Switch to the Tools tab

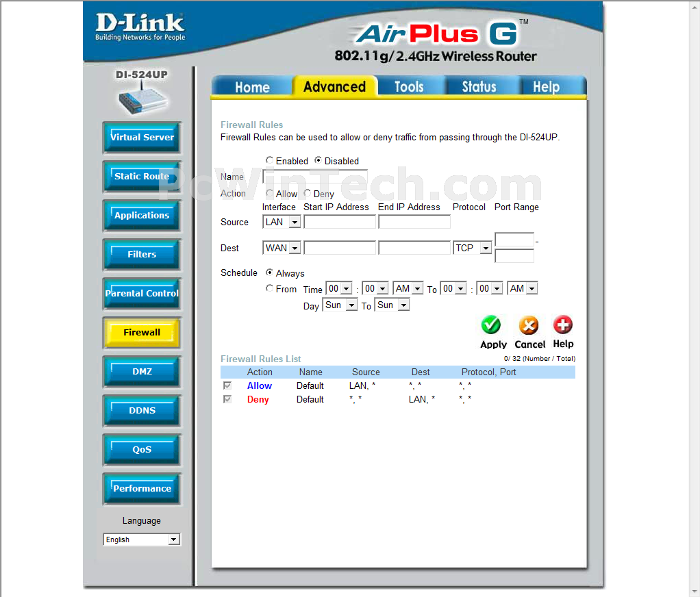point(409,86)
